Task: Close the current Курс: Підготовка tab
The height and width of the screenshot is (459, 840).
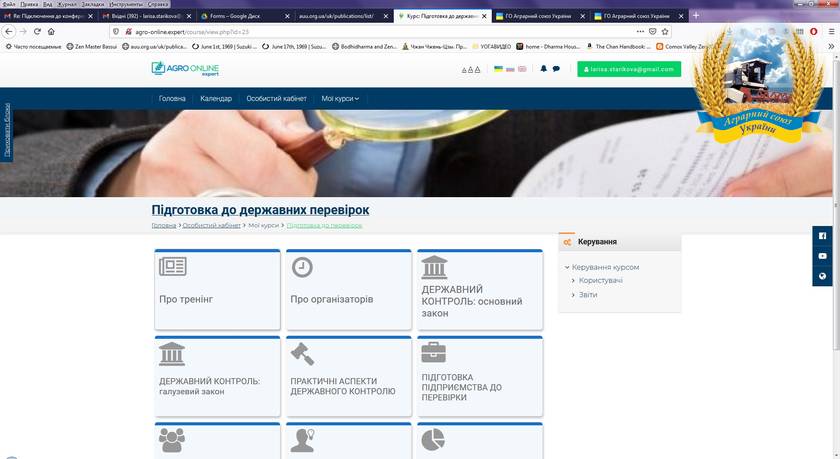Action: coord(484,16)
